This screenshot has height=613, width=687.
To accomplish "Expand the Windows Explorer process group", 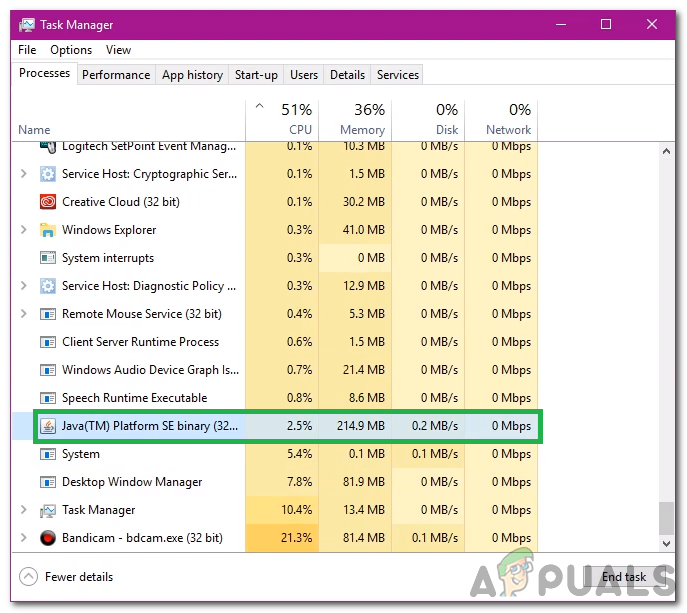I will 24,230.
